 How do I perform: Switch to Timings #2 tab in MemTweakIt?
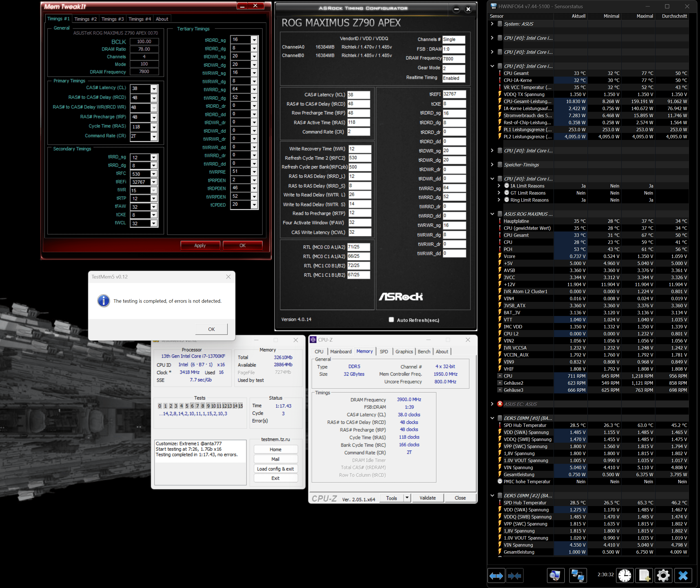[x=85, y=19]
